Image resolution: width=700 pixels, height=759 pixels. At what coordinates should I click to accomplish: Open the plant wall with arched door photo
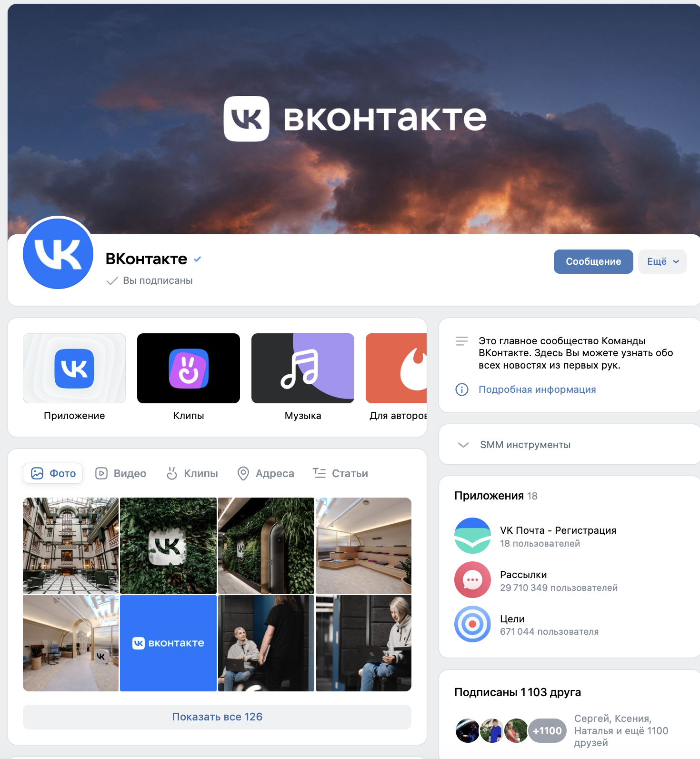pyautogui.click(x=266, y=546)
